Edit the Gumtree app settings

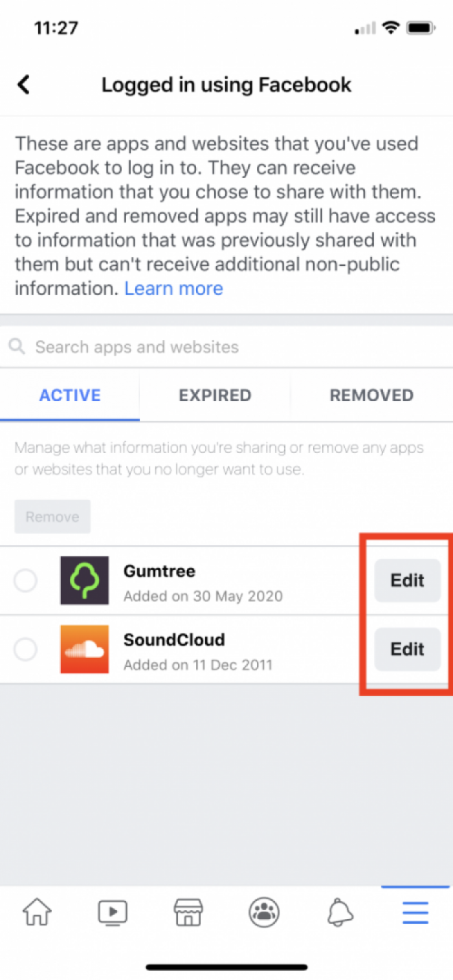407,580
